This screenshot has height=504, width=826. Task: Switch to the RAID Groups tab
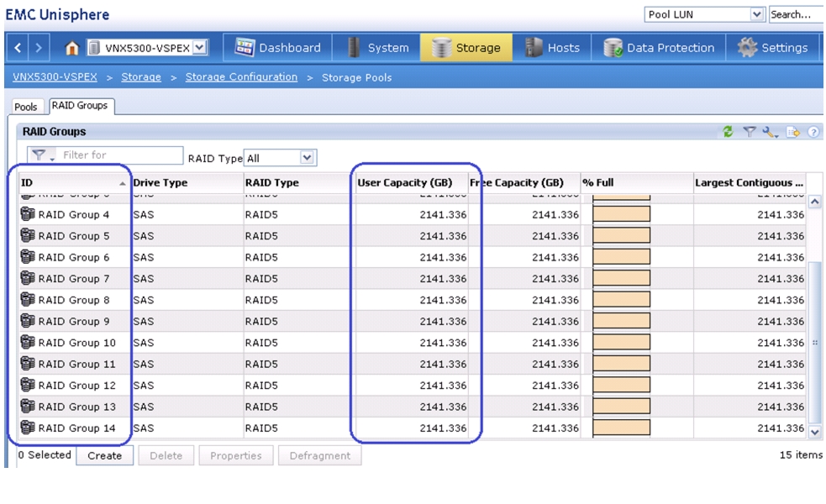80,105
